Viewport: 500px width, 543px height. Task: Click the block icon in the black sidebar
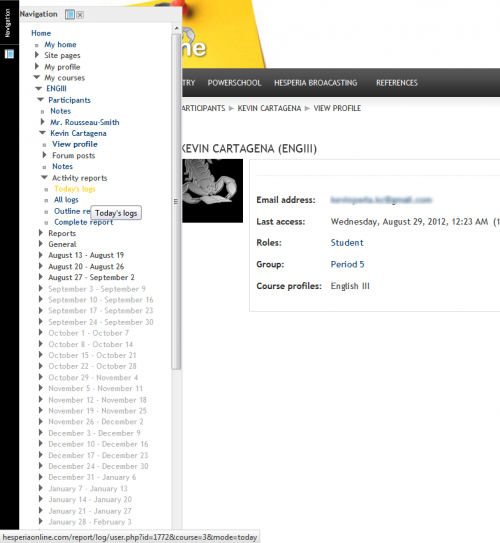coord(9,54)
